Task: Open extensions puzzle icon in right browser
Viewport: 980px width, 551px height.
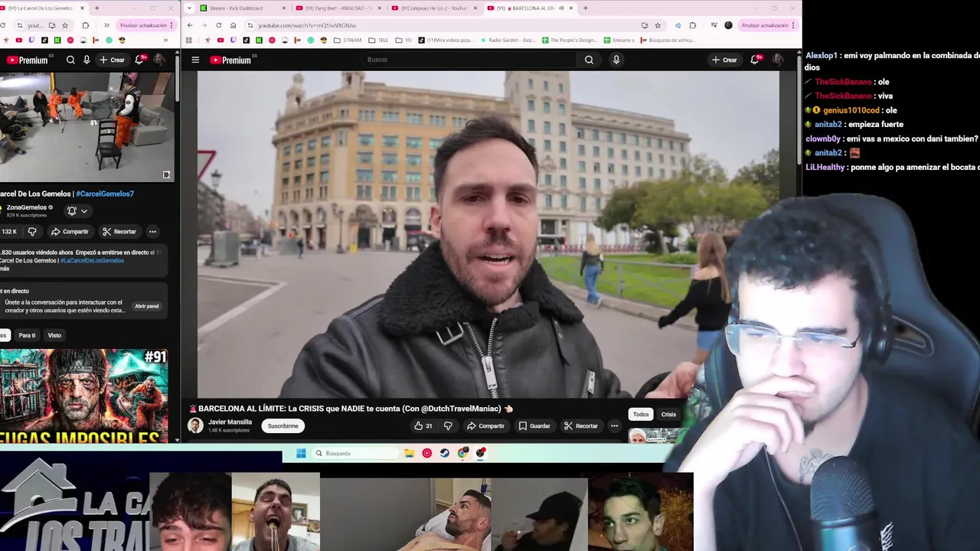Action: (x=693, y=25)
